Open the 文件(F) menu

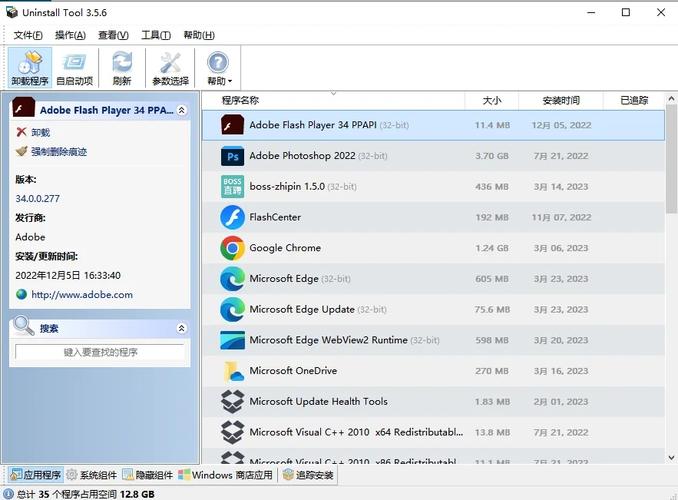(x=28, y=35)
